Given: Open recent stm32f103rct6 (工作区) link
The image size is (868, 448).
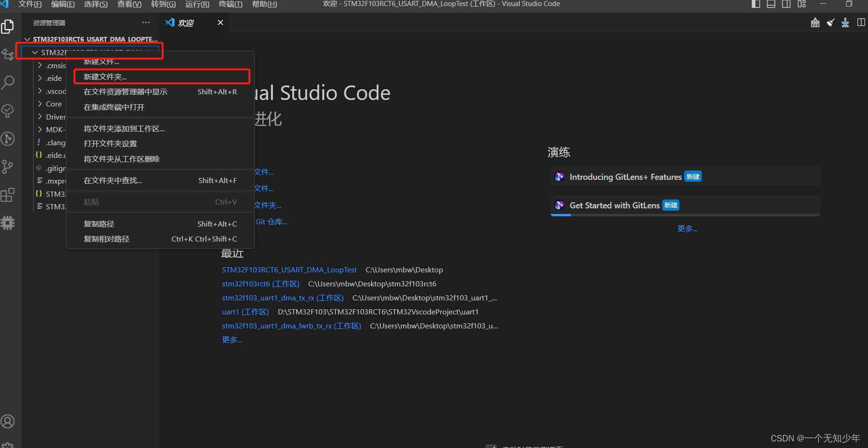Looking at the screenshot, I should click(x=260, y=284).
